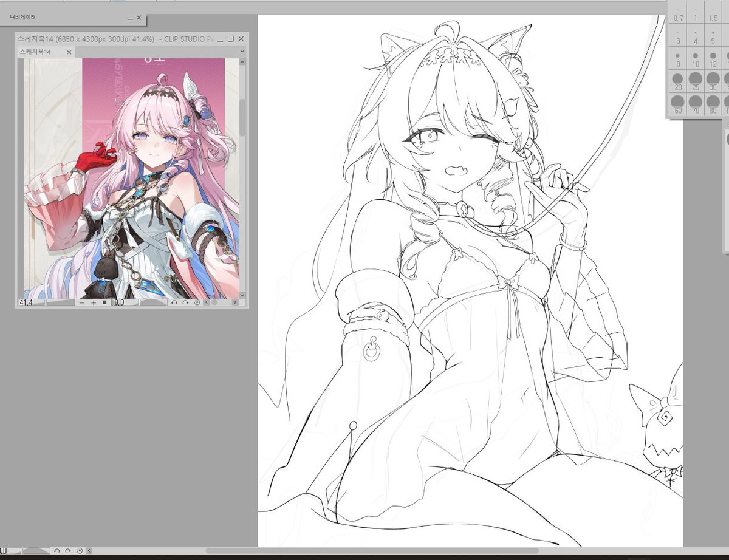The width and height of the screenshot is (729, 560).
Task: Select the 25 brush size preset
Action: (696, 81)
